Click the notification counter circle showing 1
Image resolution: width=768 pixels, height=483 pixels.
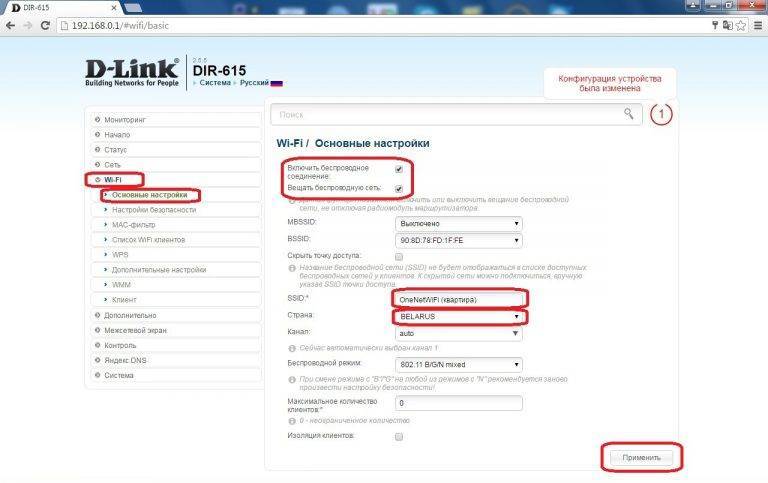661,114
